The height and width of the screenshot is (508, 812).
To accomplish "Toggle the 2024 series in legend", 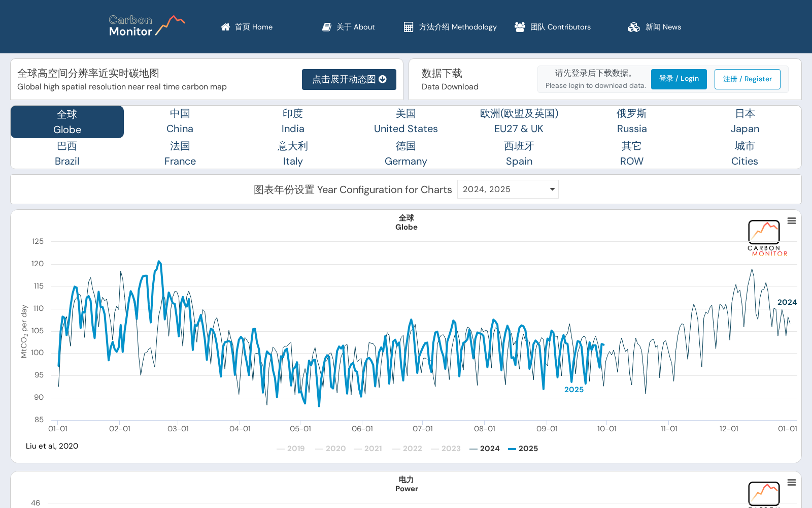I will tap(485, 449).
